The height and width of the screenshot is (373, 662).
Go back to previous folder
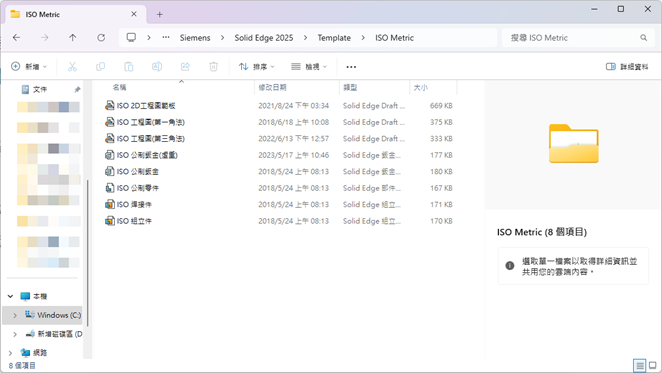pos(16,38)
